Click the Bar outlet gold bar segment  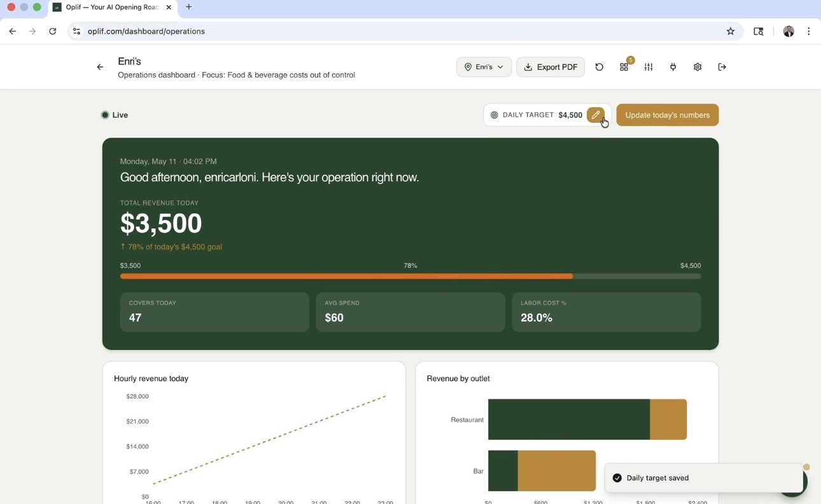(x=557, y=471)
